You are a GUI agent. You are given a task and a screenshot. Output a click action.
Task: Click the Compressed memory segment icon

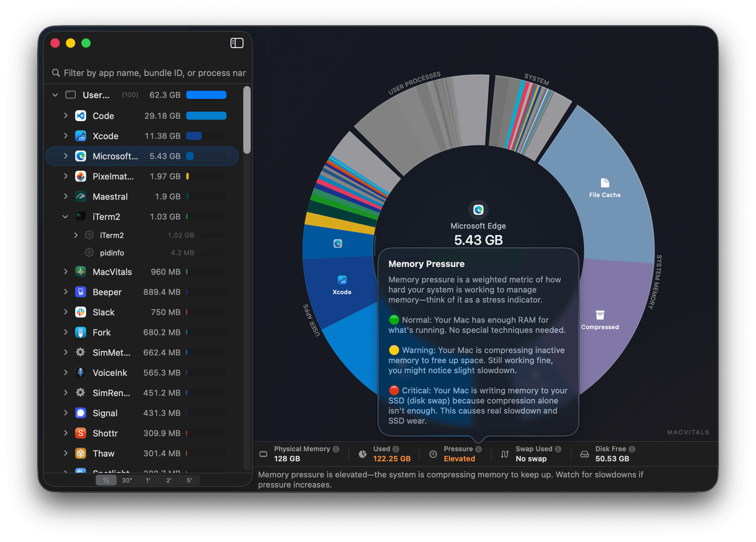600,315
